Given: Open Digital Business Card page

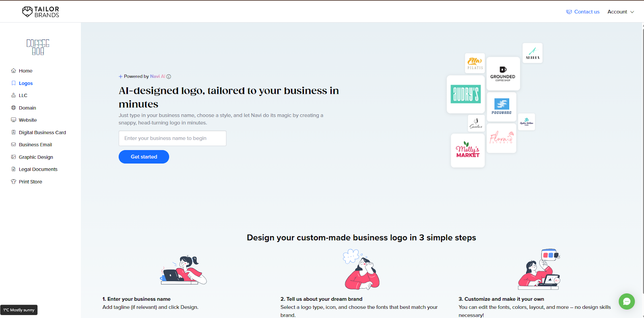Looking at the screenshot, I should coord(42,132).
